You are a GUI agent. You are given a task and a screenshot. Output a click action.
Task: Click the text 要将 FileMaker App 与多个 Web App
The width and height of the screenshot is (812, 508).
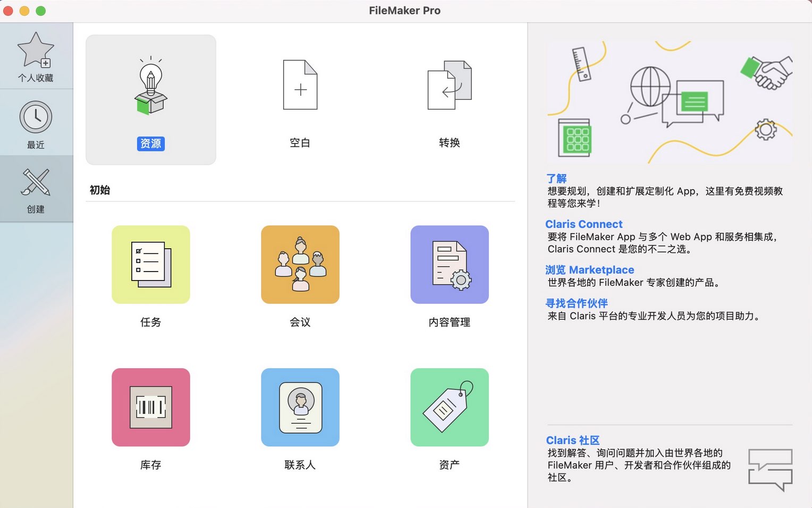point(630,237)
